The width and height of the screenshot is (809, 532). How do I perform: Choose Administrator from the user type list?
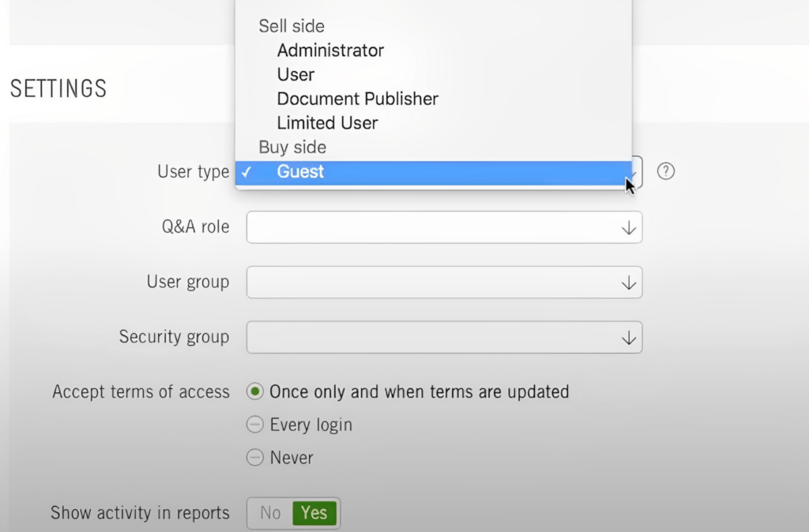click(x=330, y=51)
